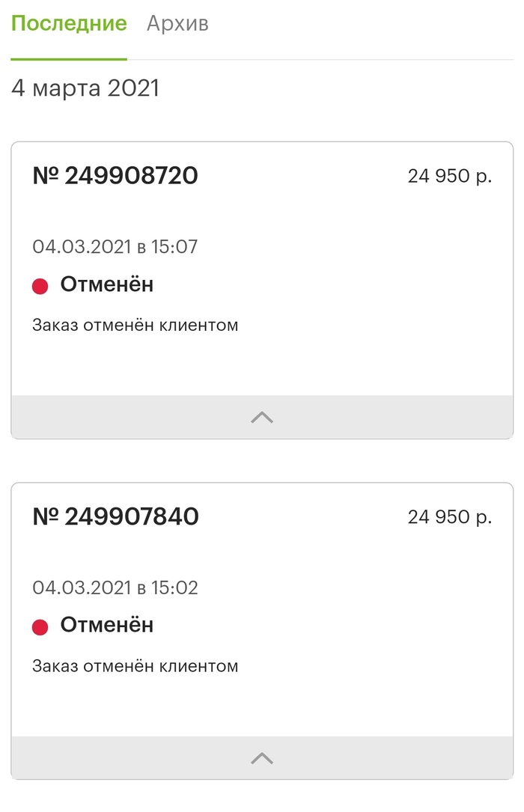The image size is (524, 812).
Task: Click the Отменён status of order 249908720
Action: point(107,284)
